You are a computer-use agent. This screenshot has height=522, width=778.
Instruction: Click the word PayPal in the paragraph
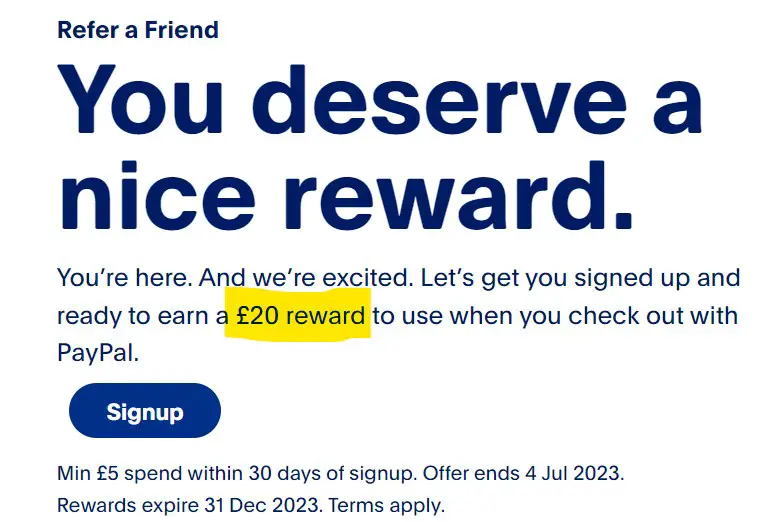95,353
